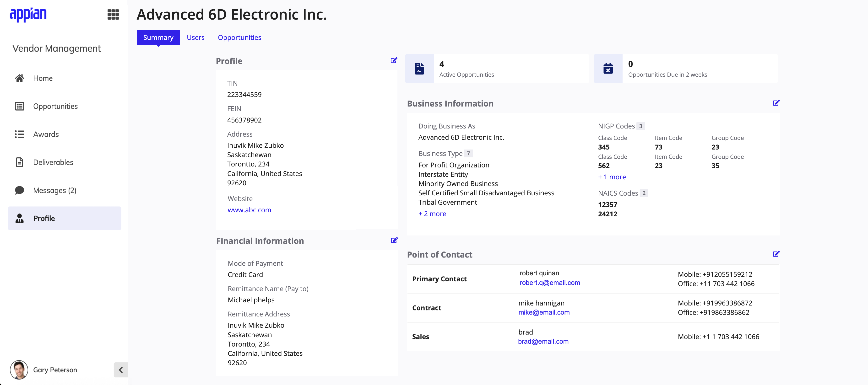The width and height of the screenshot is (868, 385).
Task: Open the app grid launcher icon
Action: pos(113,15)
